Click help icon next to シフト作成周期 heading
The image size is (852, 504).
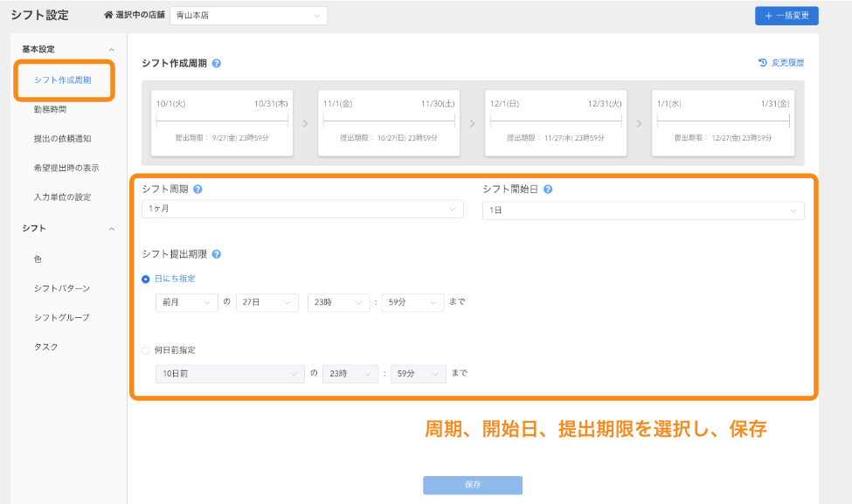click(x=216, y=64)
